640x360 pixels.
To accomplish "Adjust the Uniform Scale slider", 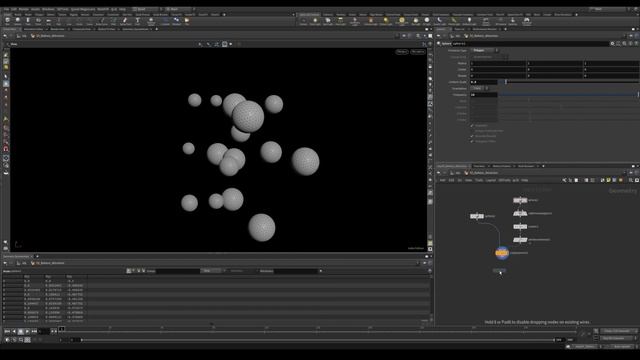I will coord(569,82).
